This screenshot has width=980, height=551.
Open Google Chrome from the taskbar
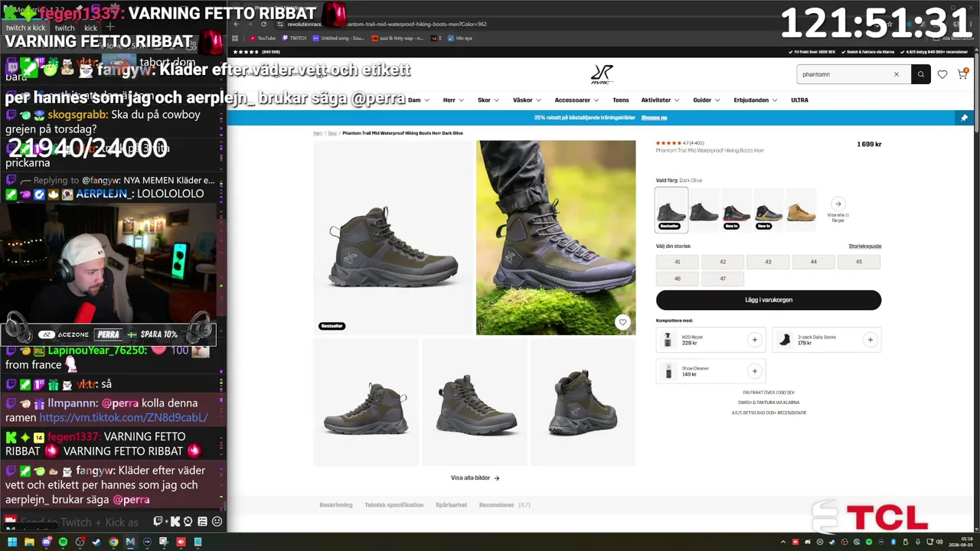[113, 542]
